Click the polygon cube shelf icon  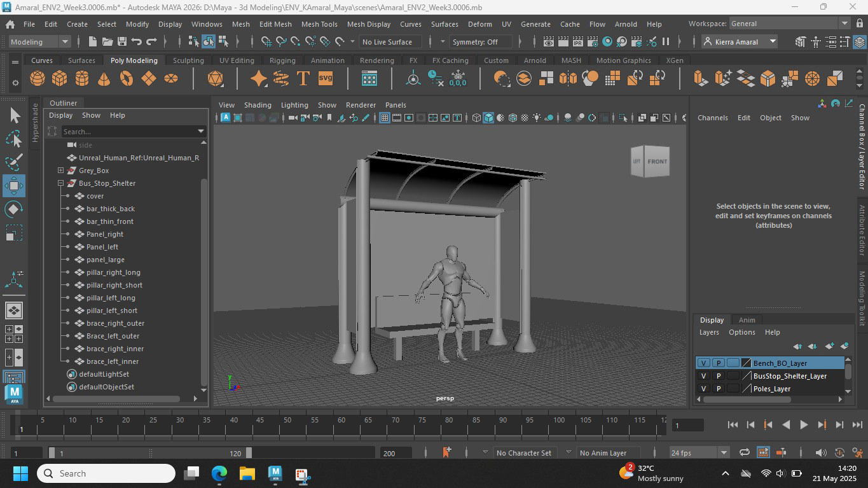point(60,79)
